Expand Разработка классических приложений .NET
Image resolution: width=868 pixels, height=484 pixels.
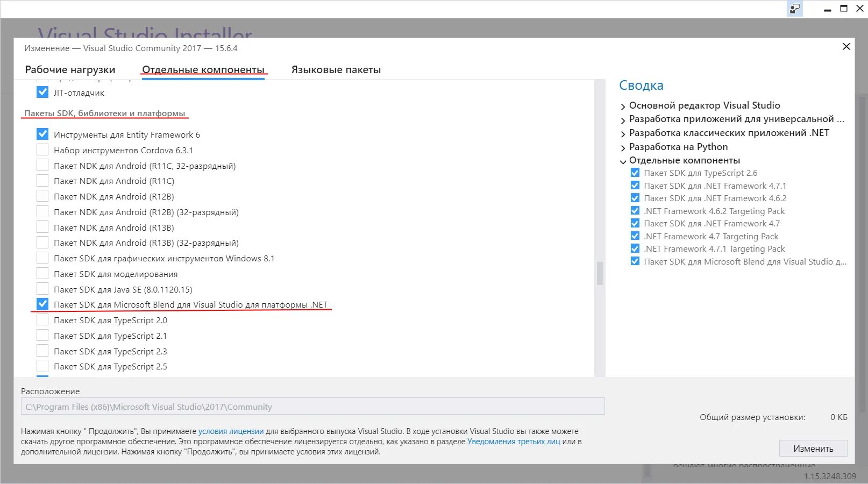tap(623, 133)
